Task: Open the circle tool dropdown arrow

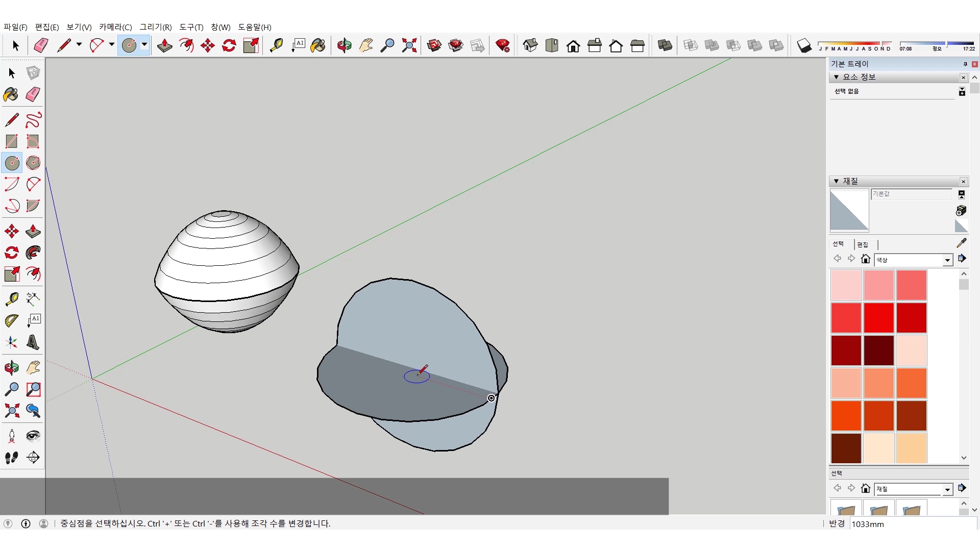Action: pyautogui.click(x=144, y=45)
